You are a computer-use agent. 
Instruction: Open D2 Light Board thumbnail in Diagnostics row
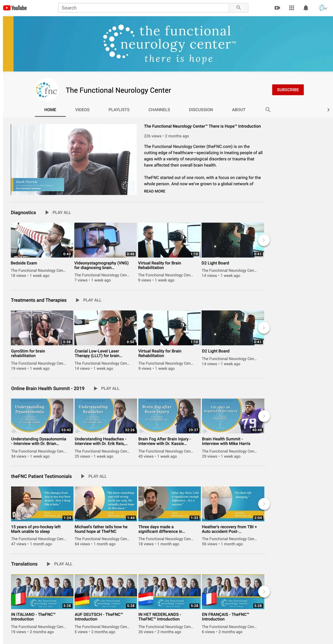coord(233,240)
